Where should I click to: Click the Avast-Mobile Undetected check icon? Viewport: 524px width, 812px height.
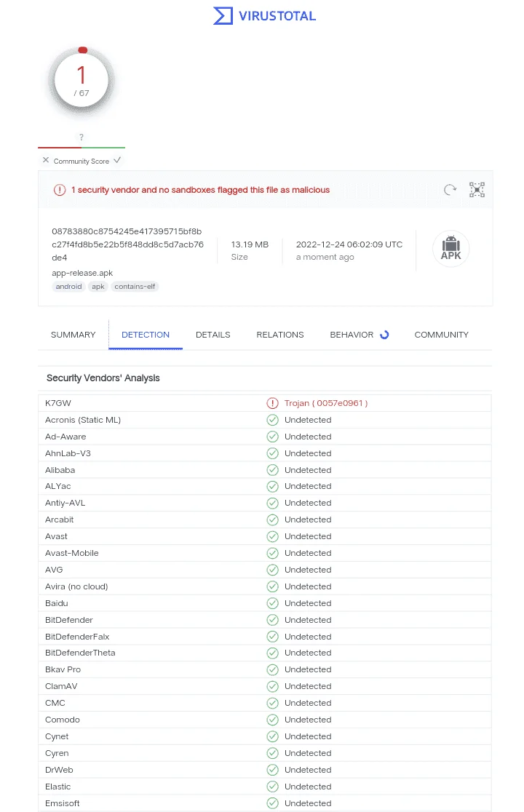[272, 553]
